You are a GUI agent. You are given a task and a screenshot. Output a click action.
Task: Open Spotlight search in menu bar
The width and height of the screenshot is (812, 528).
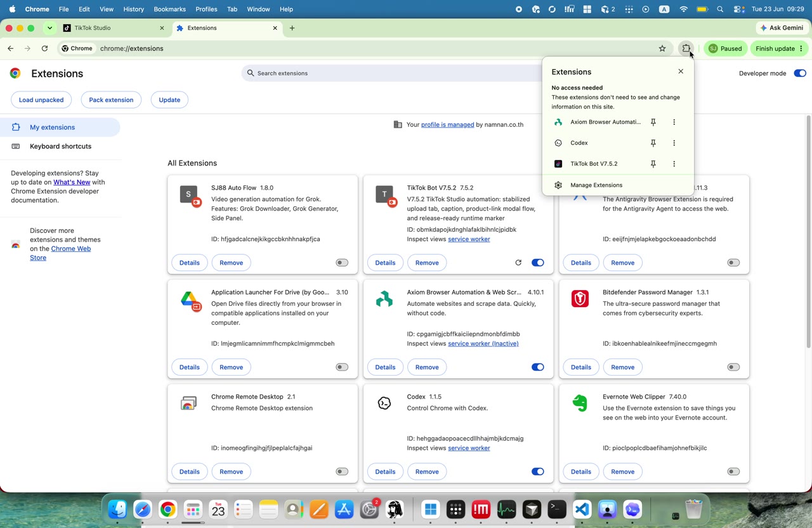pos(720,10)
